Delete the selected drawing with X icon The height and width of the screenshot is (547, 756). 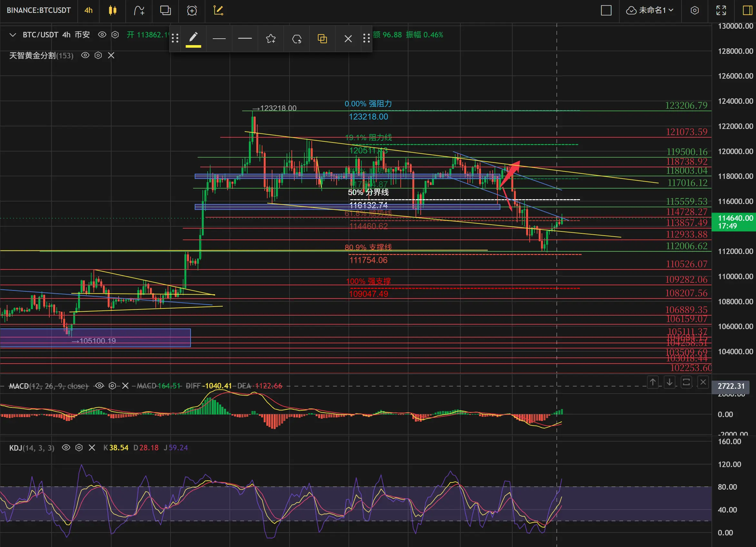click(x=348, y=39)
